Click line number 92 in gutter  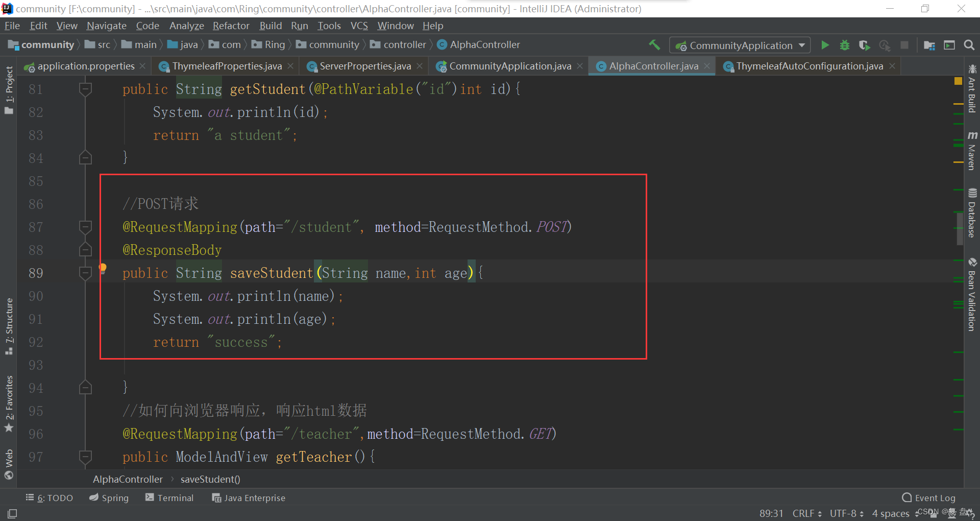click(x=36, y=342)
